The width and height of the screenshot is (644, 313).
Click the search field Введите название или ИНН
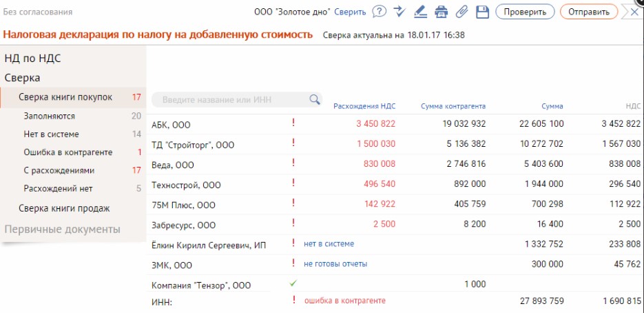pyautogui.click(x=230, y=99)
